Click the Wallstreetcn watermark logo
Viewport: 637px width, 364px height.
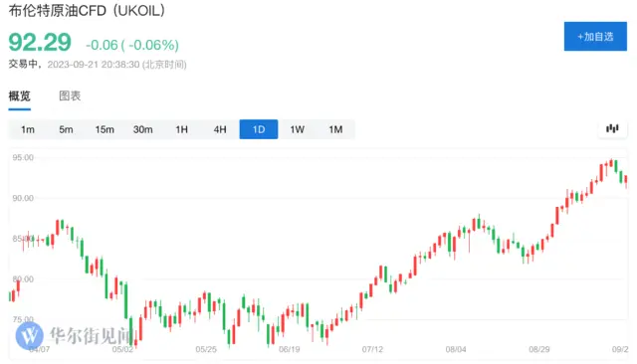(x=29, y=335)
